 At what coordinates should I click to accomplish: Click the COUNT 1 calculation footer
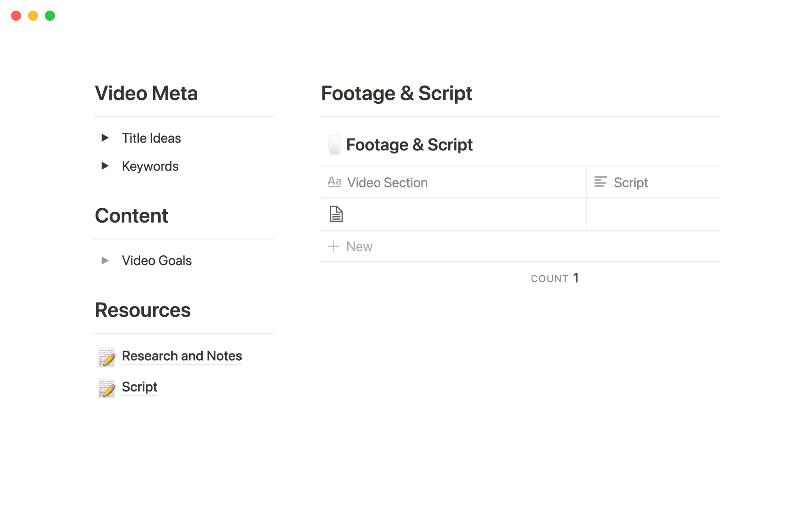tap(554, 278)
